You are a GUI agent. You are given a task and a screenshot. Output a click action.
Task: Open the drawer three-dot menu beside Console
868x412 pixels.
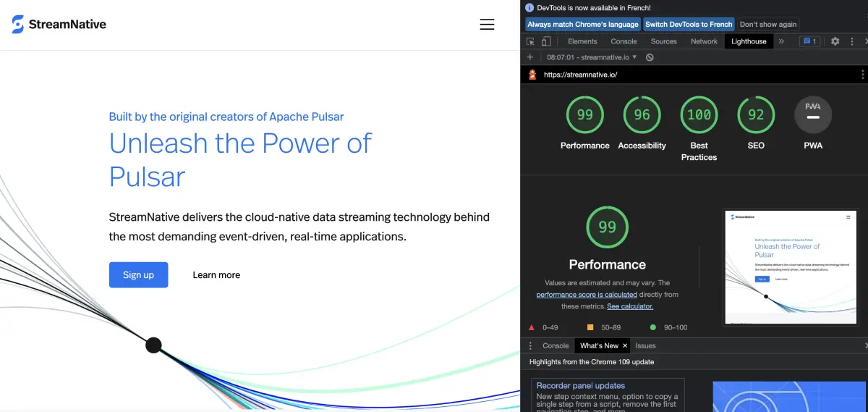[530, 345]
